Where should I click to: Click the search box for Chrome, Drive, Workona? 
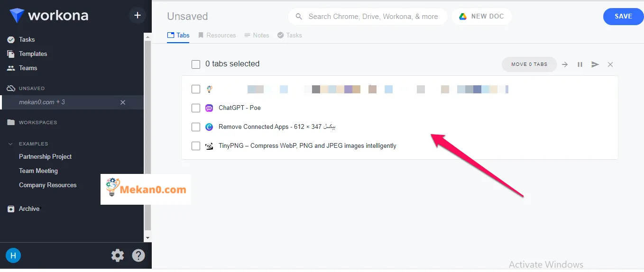(x=368, y=16)
